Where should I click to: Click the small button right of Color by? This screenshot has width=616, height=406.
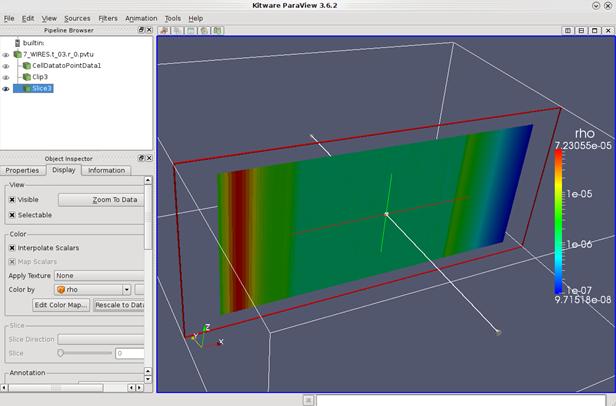[x=139, y=290]
